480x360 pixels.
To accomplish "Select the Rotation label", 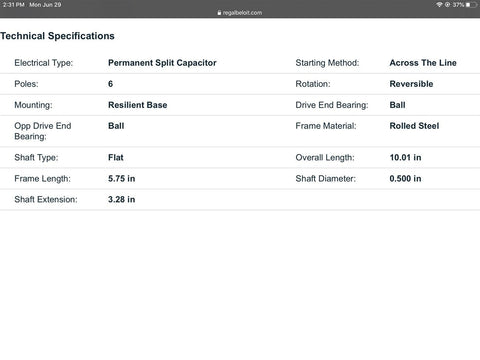I will click(x=313, y=84).
